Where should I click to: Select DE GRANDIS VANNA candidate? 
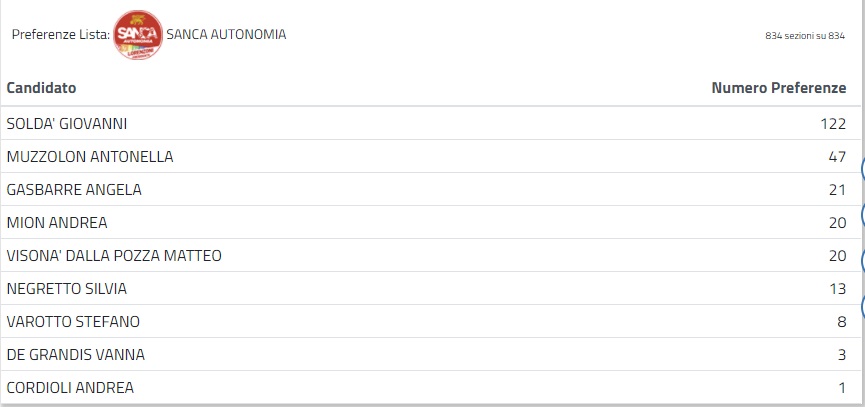(76, 355)
